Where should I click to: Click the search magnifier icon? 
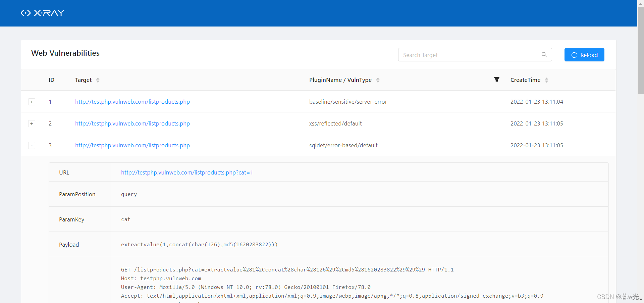click(544, 55)
